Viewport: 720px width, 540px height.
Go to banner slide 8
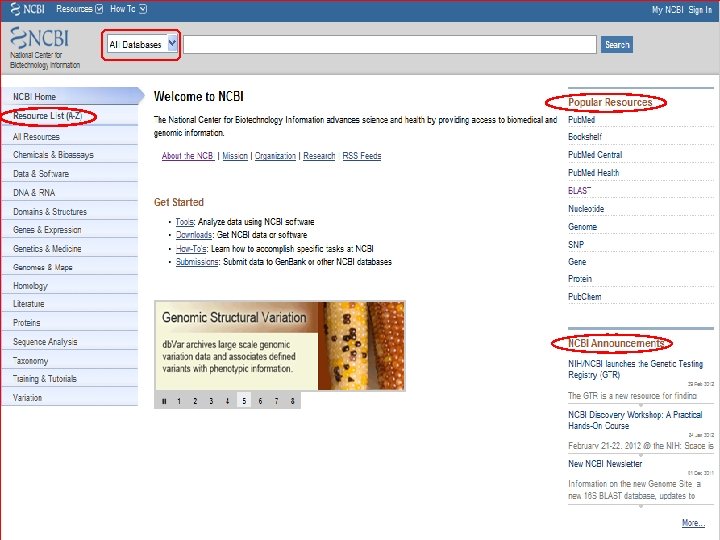pos(292,401)
